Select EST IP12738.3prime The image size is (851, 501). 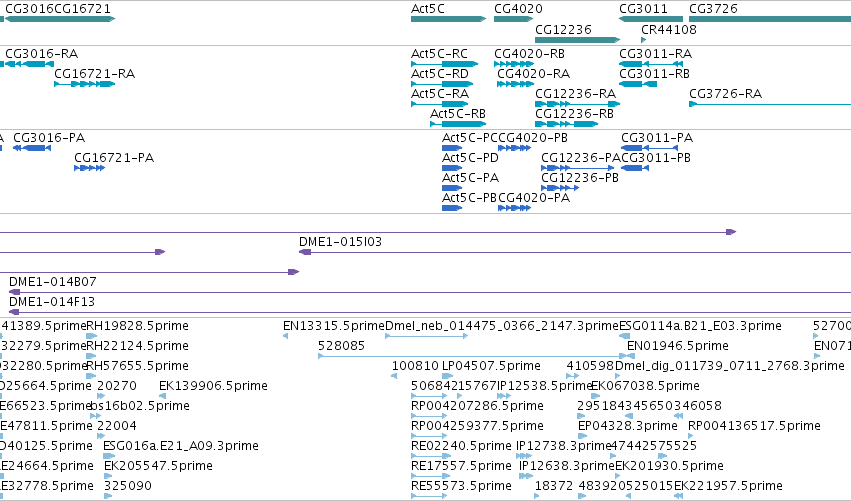click(x=523, y=457)
